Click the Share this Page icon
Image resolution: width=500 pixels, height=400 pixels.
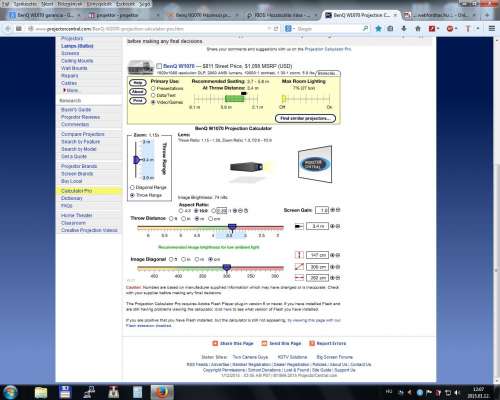[x=215, y=343]
